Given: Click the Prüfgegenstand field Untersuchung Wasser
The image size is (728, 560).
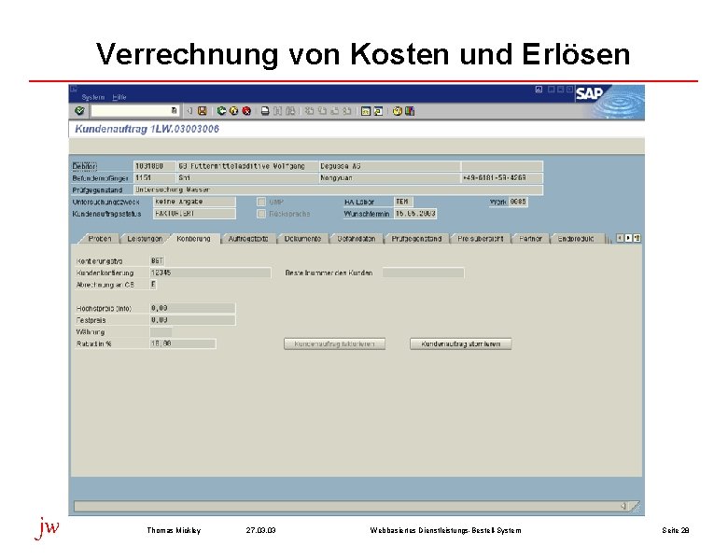Looking at the screenshot, I should click(x=338, y=189).
